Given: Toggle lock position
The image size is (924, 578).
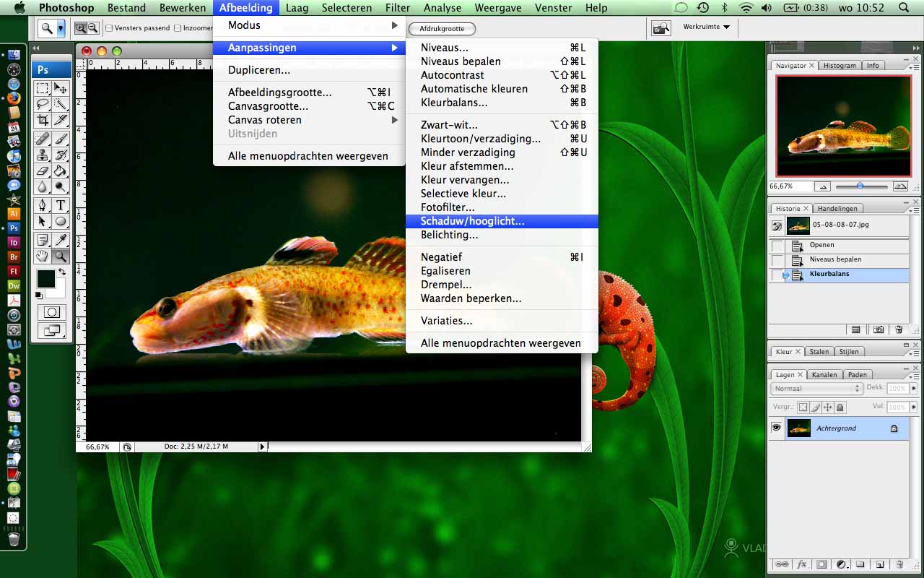Looking at the screenshot, I should [828, 407].
